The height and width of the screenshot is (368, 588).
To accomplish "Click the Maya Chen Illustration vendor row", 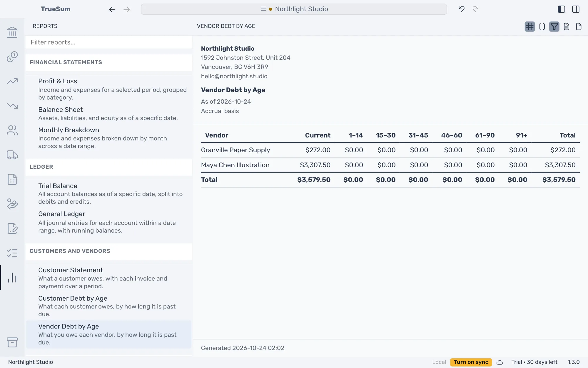I will click(x=390, y=165).
